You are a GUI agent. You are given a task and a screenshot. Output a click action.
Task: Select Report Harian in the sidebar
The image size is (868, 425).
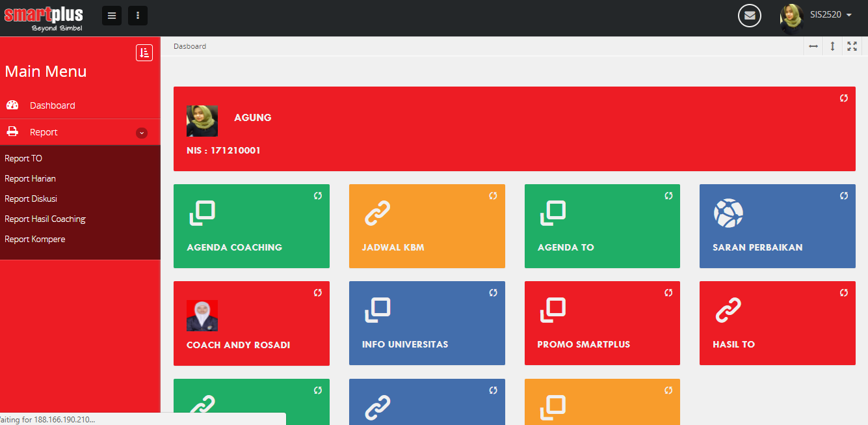pos(30,178)
